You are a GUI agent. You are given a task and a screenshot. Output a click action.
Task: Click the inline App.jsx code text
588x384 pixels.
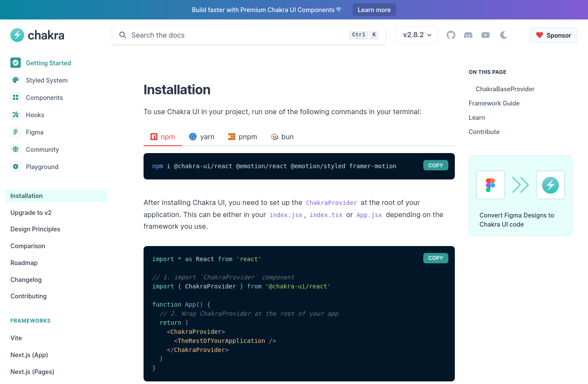point(369,215)
